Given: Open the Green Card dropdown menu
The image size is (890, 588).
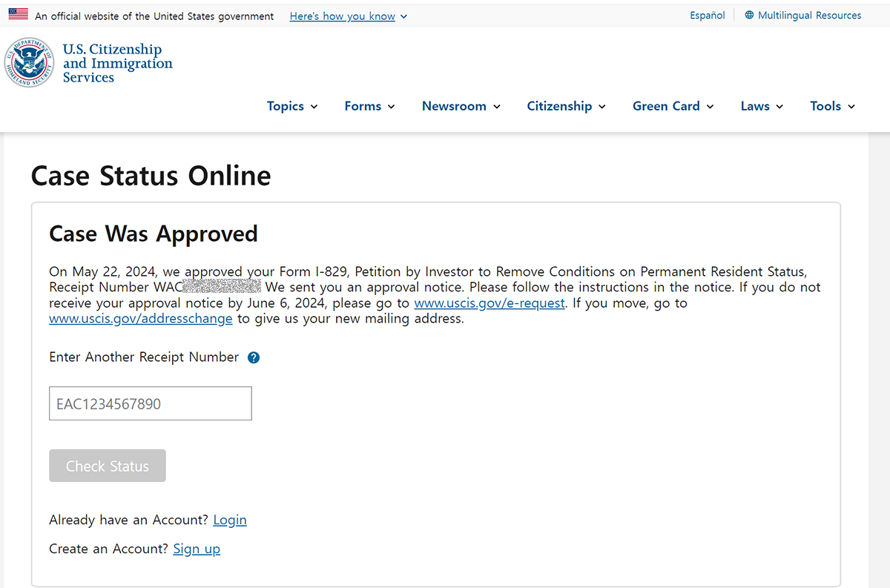Looking at the screenshot, I should (673, 106).
